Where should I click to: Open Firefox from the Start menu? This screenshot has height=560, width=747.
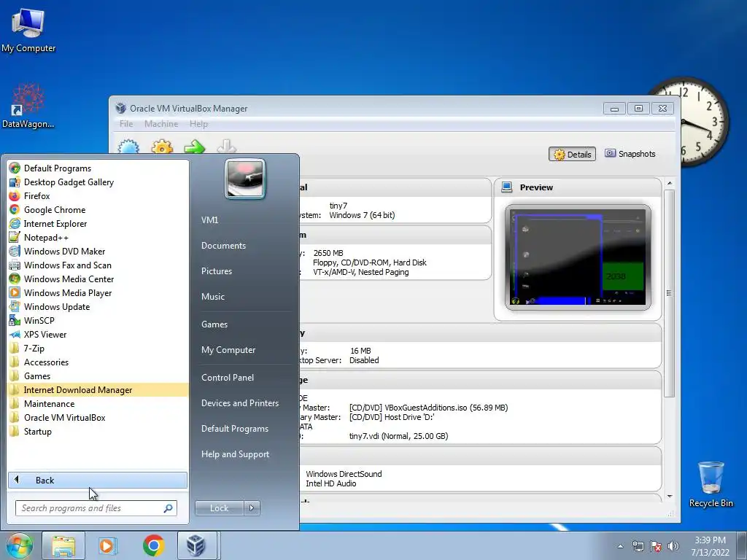click(x=98, y=195)
